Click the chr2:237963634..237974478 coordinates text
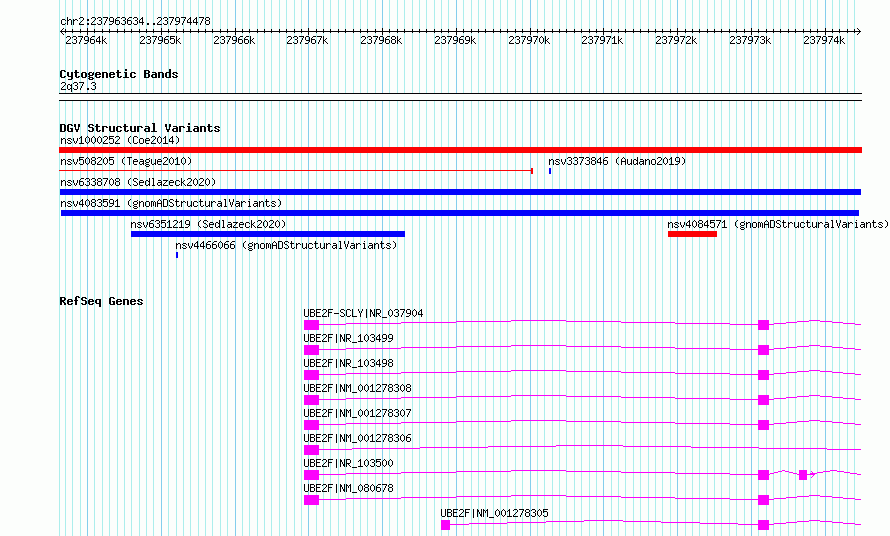The image size is (890, 536). 135,22
